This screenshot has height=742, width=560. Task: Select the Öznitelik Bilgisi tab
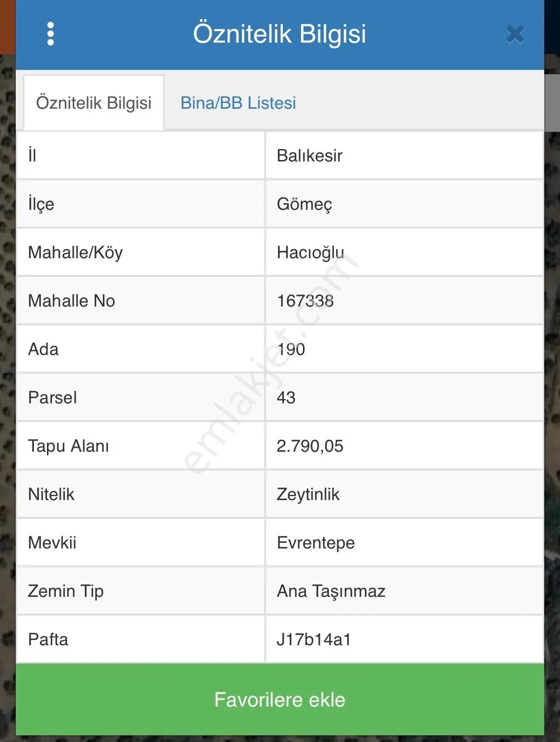tap(94, 103)
